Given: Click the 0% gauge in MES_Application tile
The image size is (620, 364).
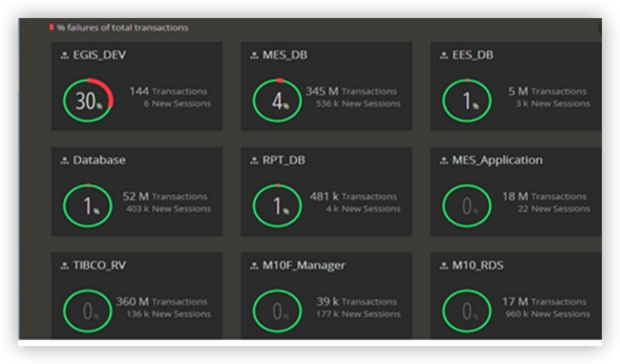Looking at the screenshot, I should pyautogui.click(x=467, y=206).
